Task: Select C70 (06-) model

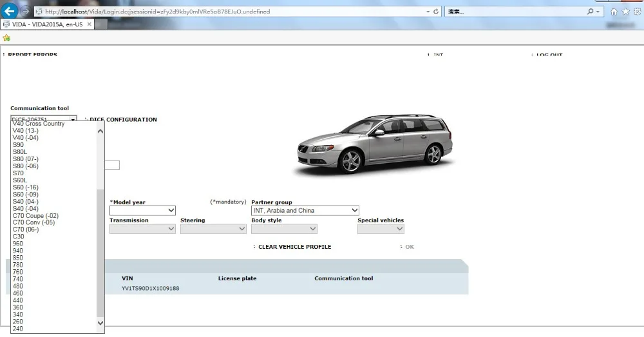Action: [x=26, y=229]
